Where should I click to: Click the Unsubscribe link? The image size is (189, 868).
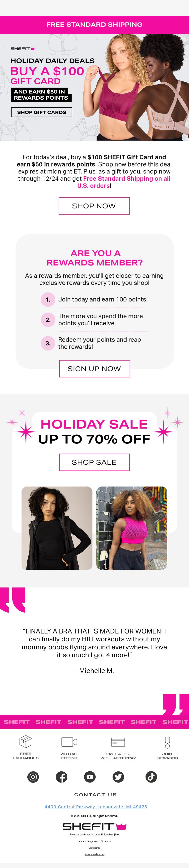point(94,848)
